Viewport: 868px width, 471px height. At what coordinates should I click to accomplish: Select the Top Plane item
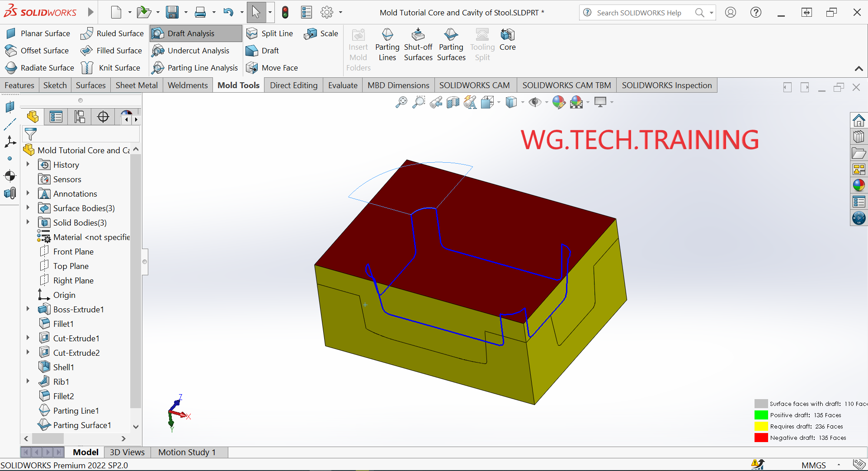point(71,266)
